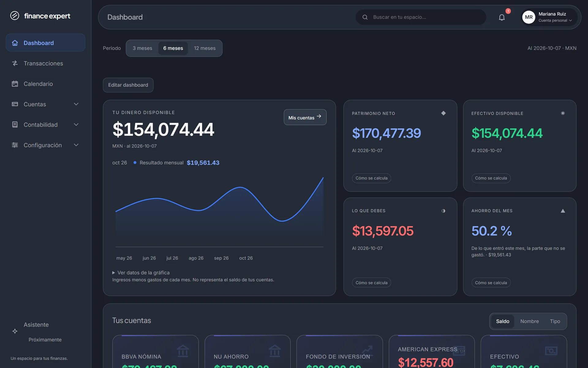Open the Asistente sidebar entry
This screenshot has height=368, width=588.
tap(45, 332)
